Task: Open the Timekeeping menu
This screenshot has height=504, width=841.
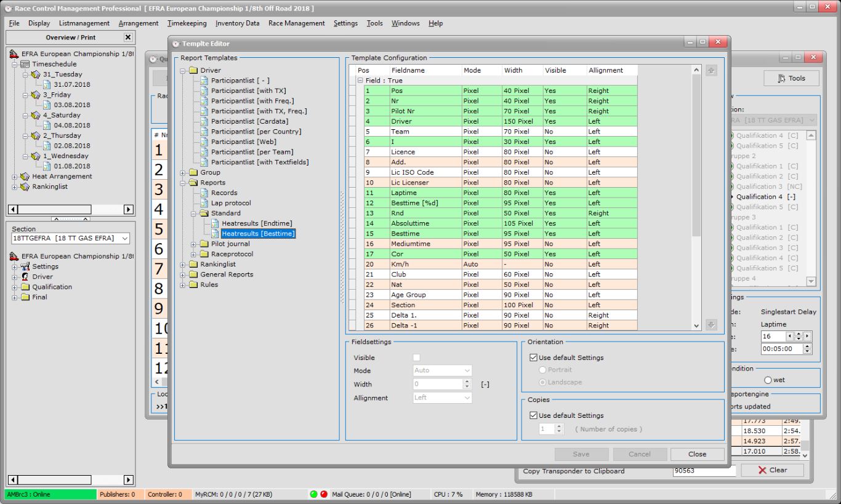Action: pyautogui.click(x=187, y=23)
